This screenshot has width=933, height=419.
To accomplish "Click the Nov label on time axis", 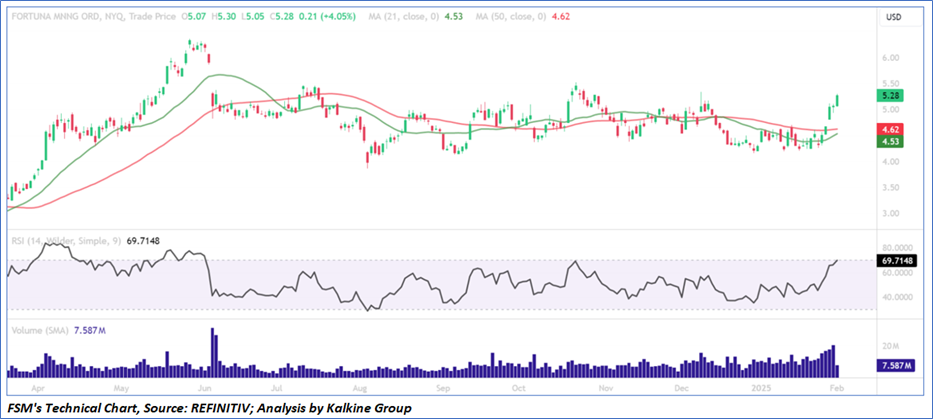I will (x=606, y=387).
